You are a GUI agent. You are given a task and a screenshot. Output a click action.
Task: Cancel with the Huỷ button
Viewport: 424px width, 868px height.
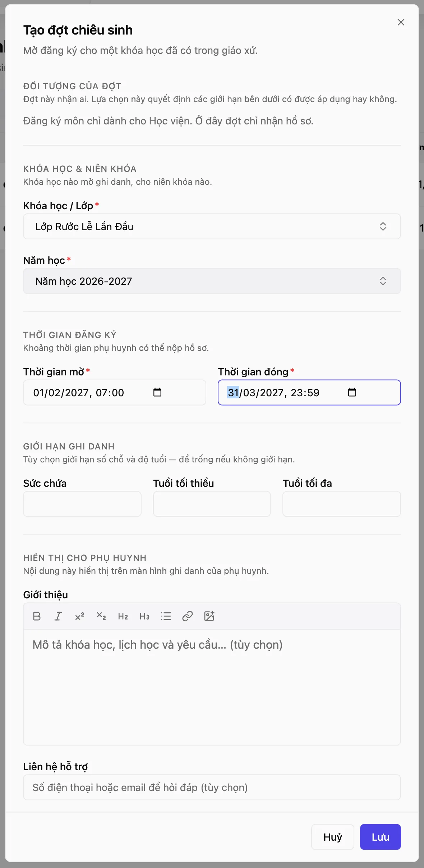(x=333, y=837)
